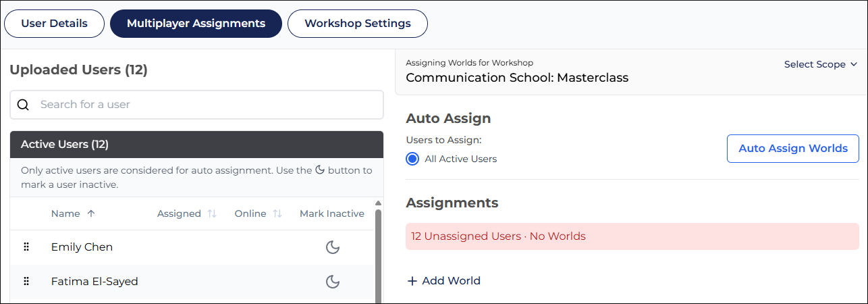
Task: Click the Name column sort arrow
Action: pyautogui.click(x=91, y=213)
